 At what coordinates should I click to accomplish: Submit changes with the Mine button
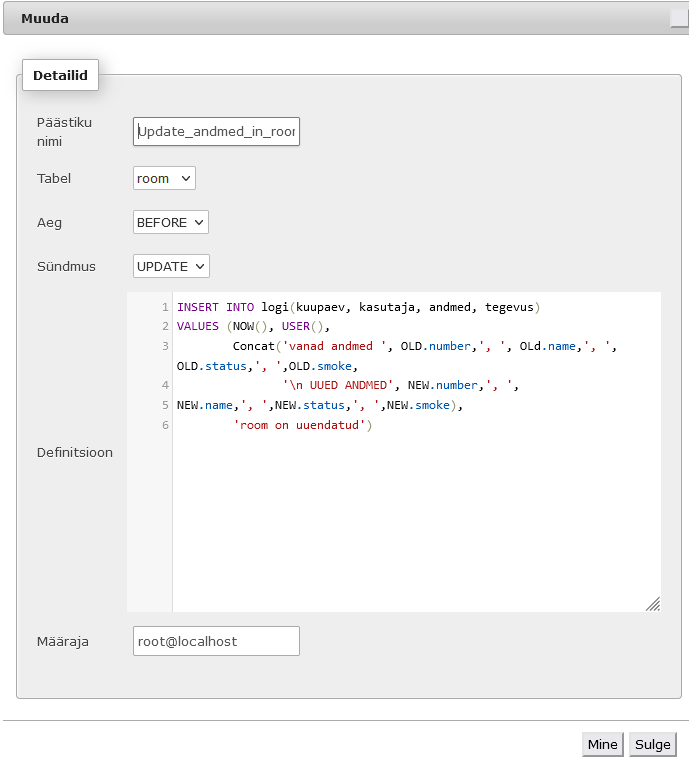click(603, 744)
